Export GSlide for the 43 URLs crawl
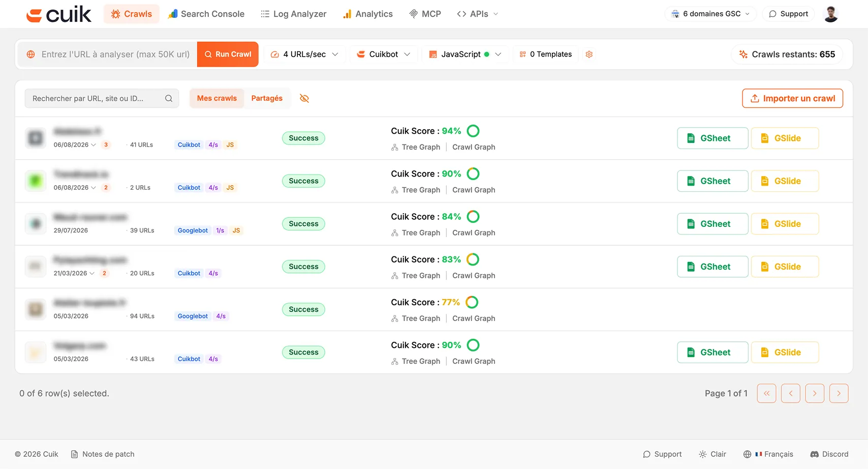Image resolution: width=868 pixels, height=469 pixels. [x=785, y=352]
